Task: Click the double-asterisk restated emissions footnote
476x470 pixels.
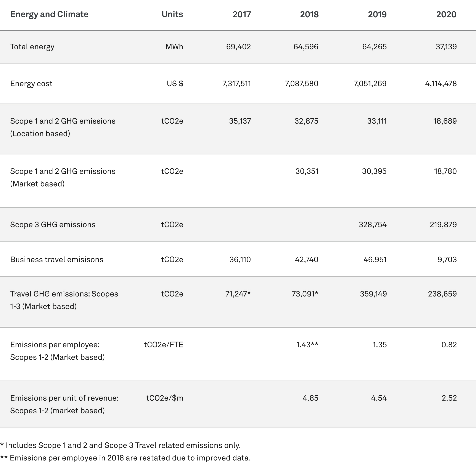Action: (x=125, y=458)
